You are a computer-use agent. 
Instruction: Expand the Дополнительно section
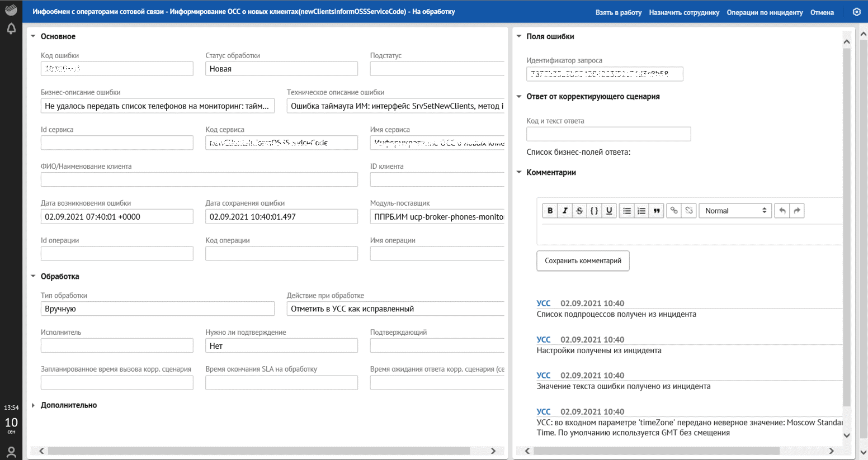[34, 405]
